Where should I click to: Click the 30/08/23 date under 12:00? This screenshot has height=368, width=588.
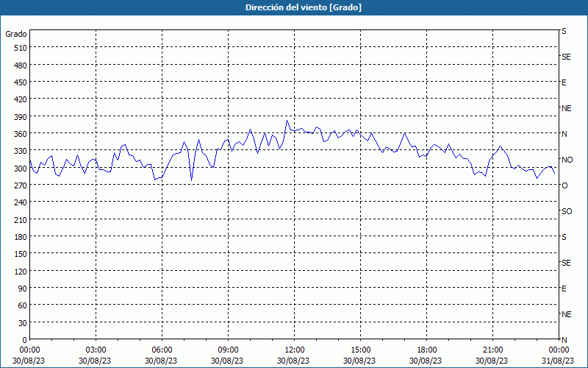293,361
